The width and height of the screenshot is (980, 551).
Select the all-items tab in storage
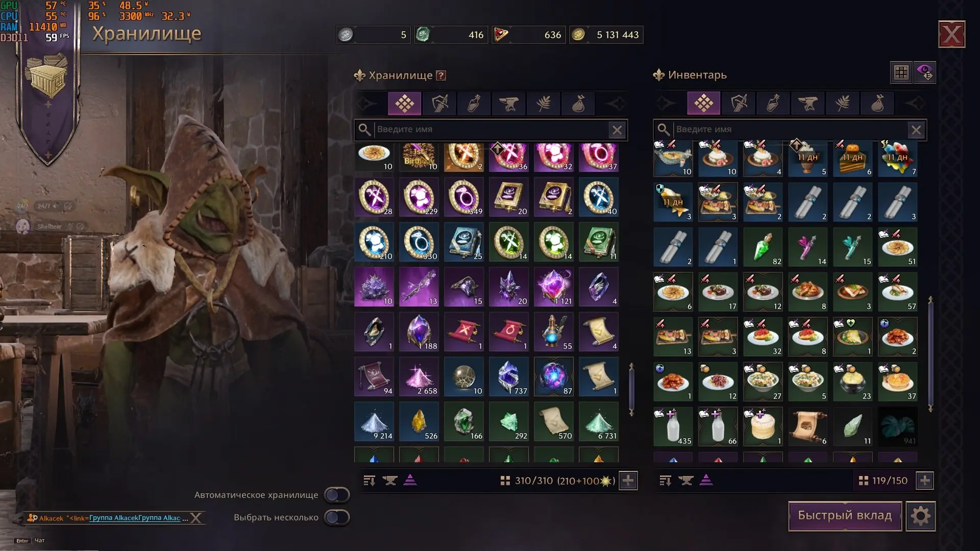click(405, 104)
